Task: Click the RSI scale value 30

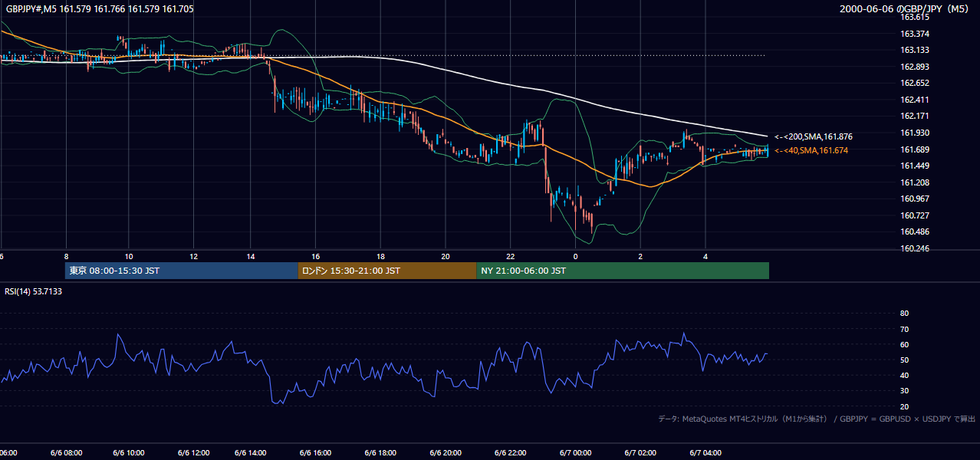Action: pos(905,391)
